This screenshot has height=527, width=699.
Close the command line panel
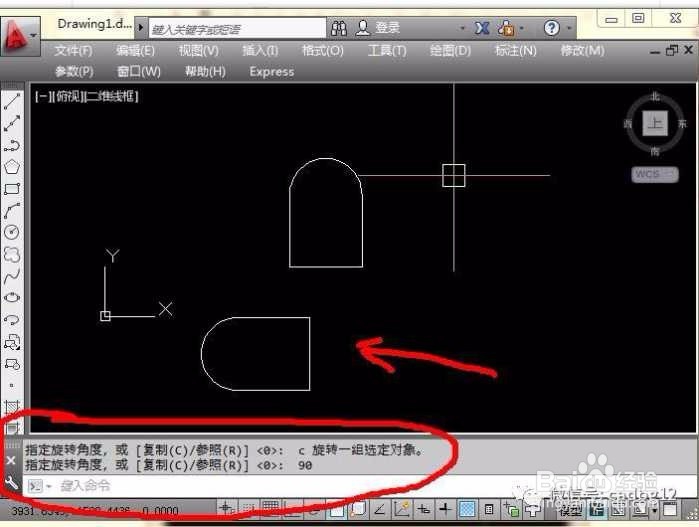[x=11, y=460]
